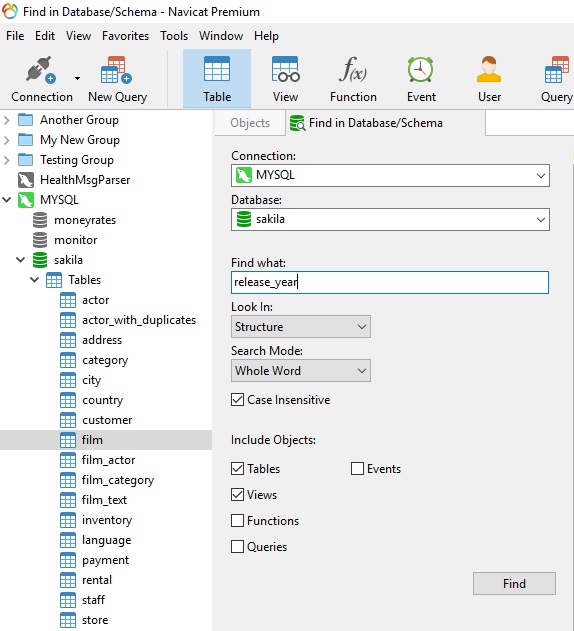Open the Search Mode Whole Word dropdown

301,370
